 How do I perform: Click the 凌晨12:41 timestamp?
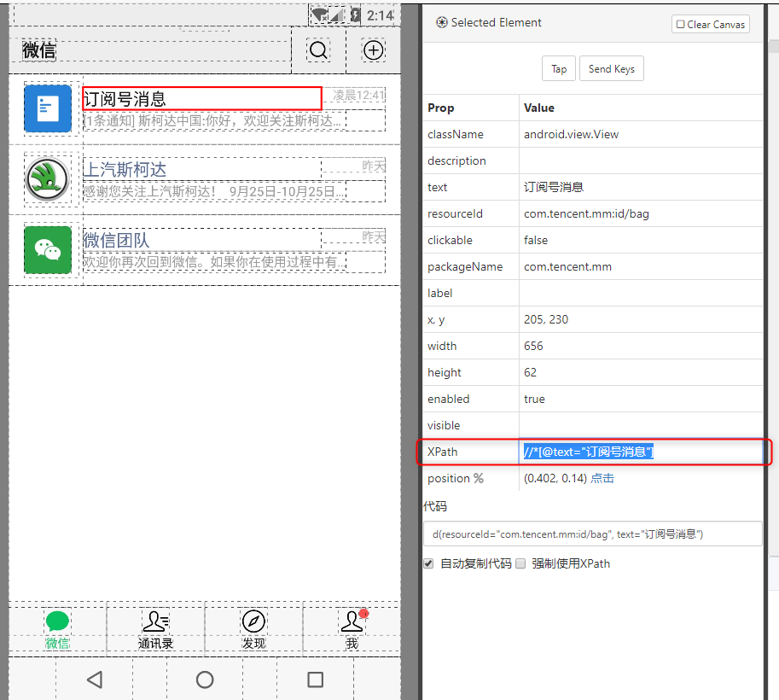tap(358, 95)
